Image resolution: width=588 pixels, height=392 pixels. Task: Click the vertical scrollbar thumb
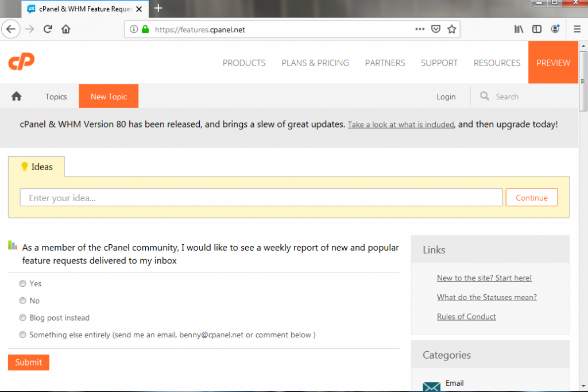583,81
